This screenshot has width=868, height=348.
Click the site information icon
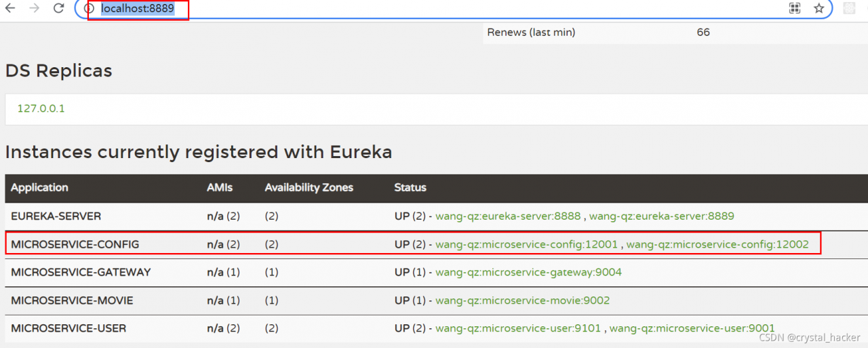click(x=88, y=9)
